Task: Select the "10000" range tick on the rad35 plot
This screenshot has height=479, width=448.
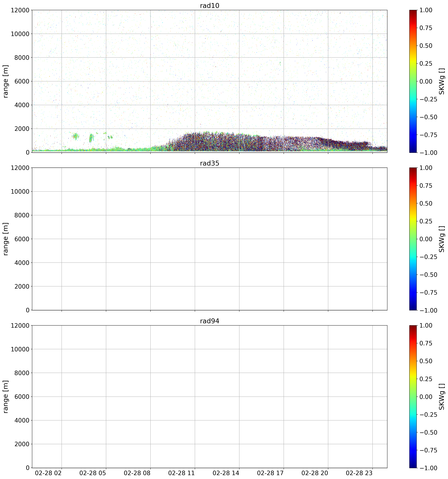Action: (x=20, y=191)
